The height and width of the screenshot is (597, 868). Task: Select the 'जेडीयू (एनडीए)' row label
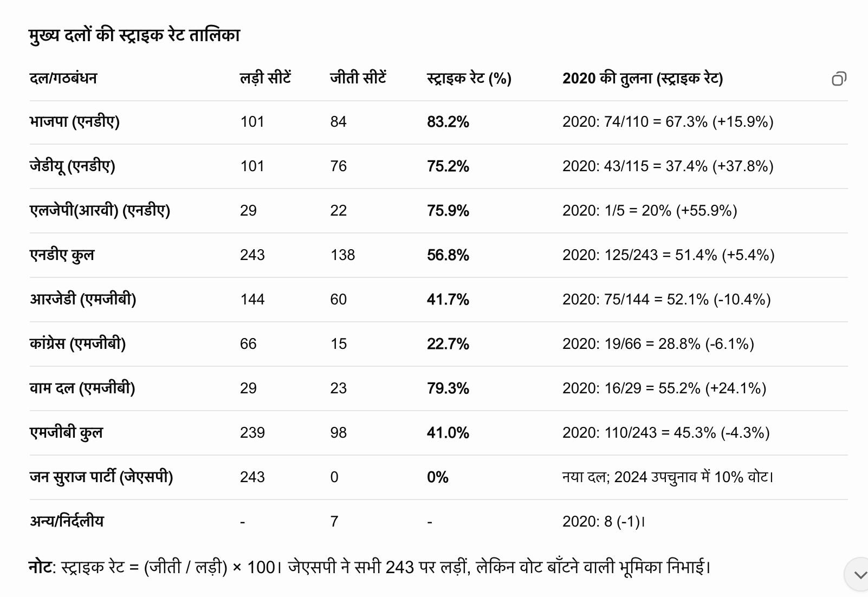click(73, 166)
